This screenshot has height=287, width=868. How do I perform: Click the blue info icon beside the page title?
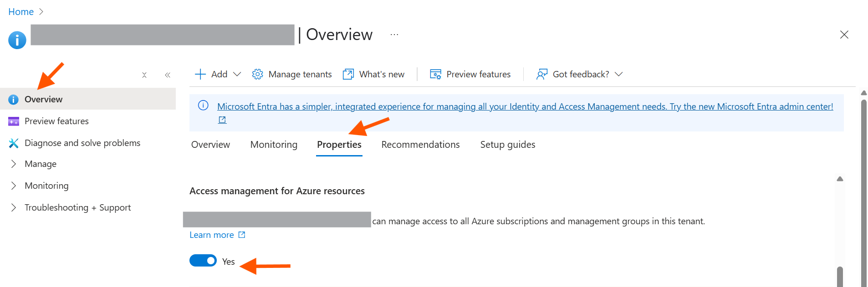pos(17,40)
